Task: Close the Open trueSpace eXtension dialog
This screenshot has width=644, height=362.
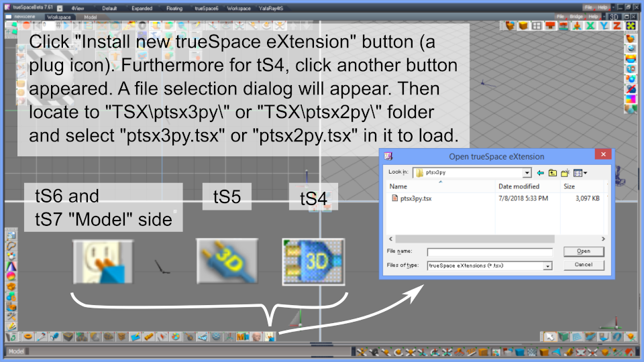Action: tap(603, 154)
